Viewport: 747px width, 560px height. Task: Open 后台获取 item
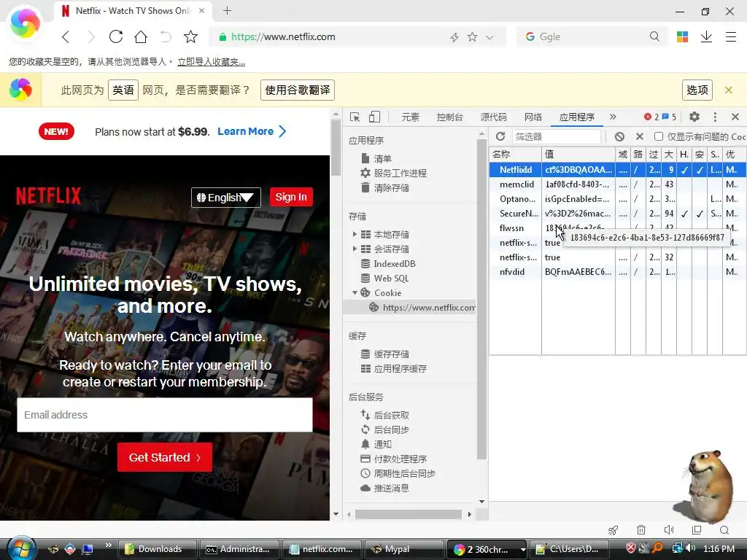click(391, 415)
